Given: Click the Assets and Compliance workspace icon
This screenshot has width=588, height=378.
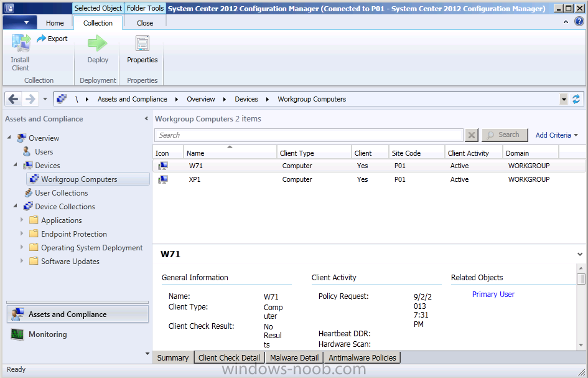Looking at the screenshot, I should click(x=17, y=314).
